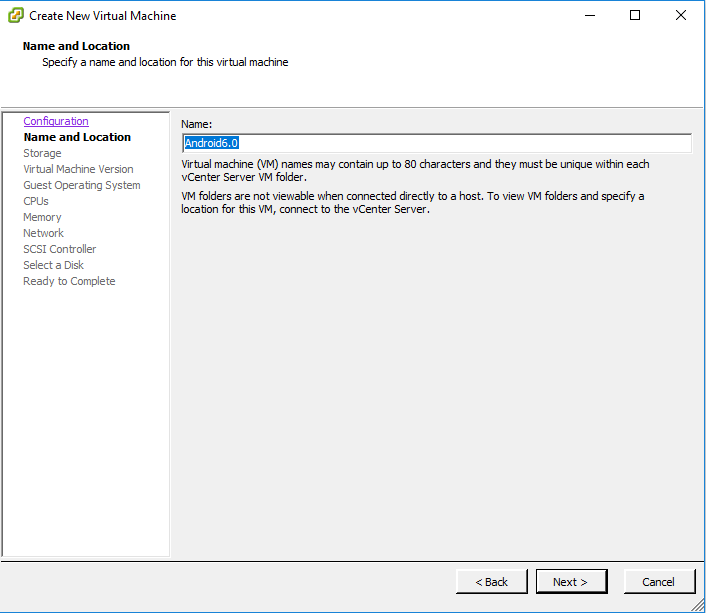This screenshot has width=706, height=613.
Task: Choose the Guest Operating System step
Action: coord(82,185)
